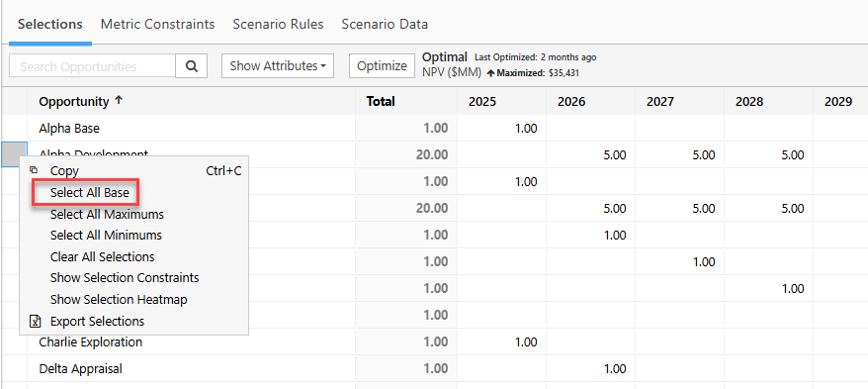
Task: Choose Select All Base from context menu
Action: (x=90, y=193)
